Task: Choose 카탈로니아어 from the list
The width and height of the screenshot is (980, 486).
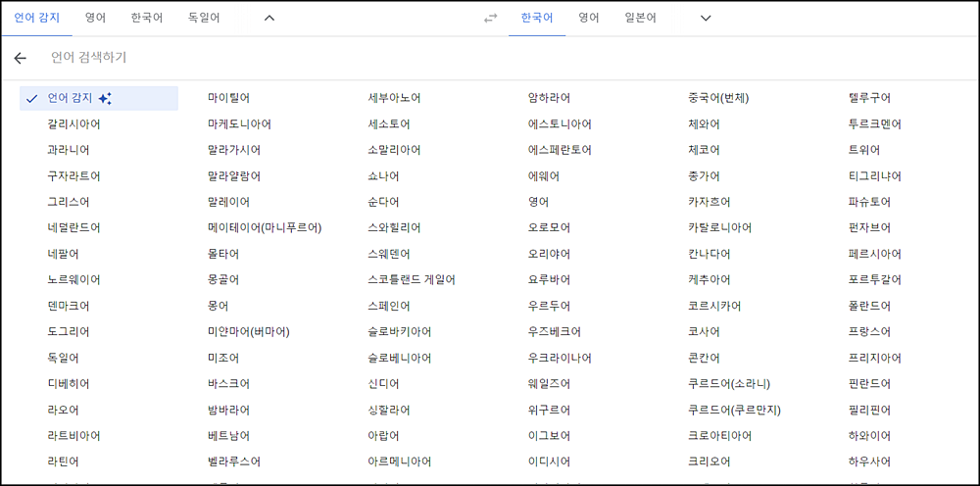Action: pos(720,228)
